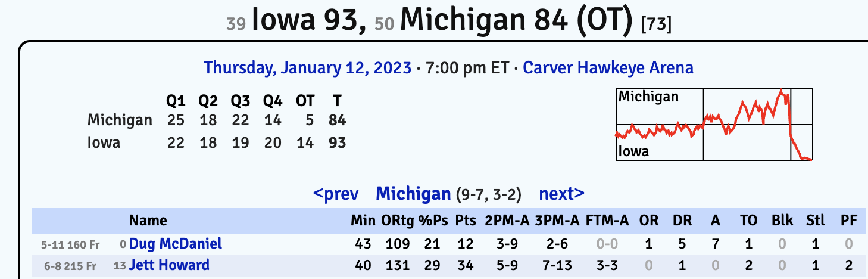The image size is (868, 279).
Task: Click the win probability chart thumbnail
Action: [714, 125]
